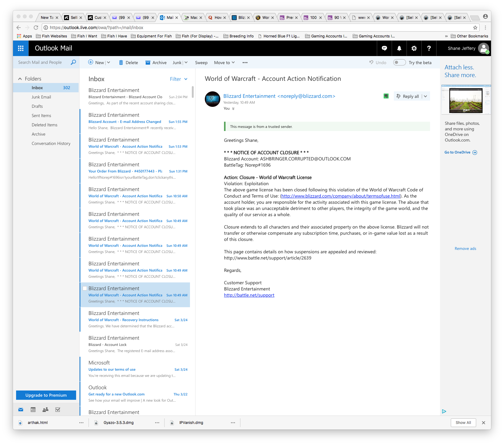This screenshot has width=504, height=445.
Task: Collapse the Folders section
Action: (x=20, y=79)
